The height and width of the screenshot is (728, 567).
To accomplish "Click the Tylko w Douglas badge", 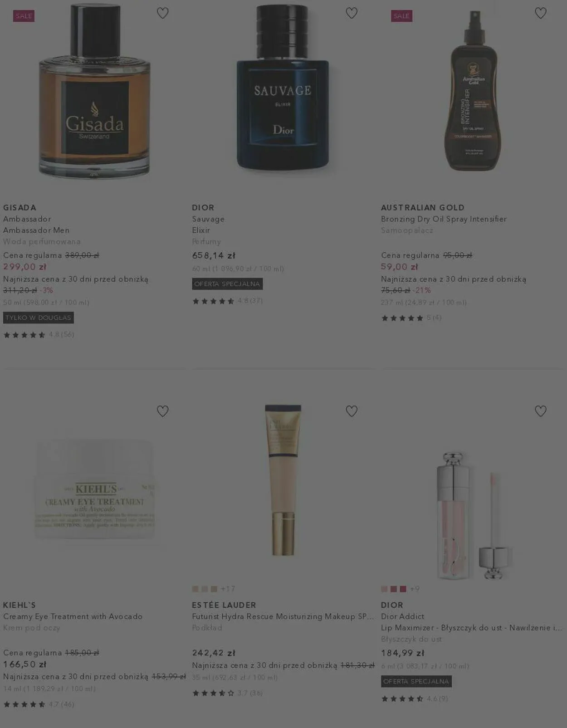I will point(39,318).
